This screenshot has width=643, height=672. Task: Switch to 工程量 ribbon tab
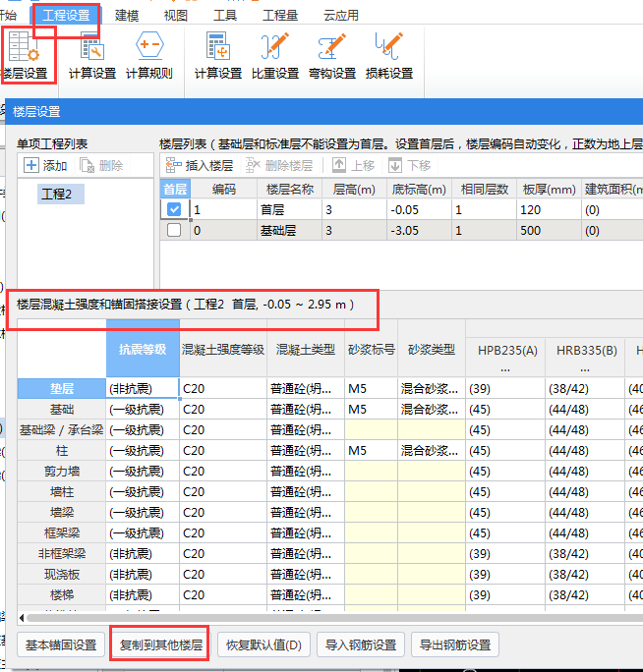(x=280, y=16)
